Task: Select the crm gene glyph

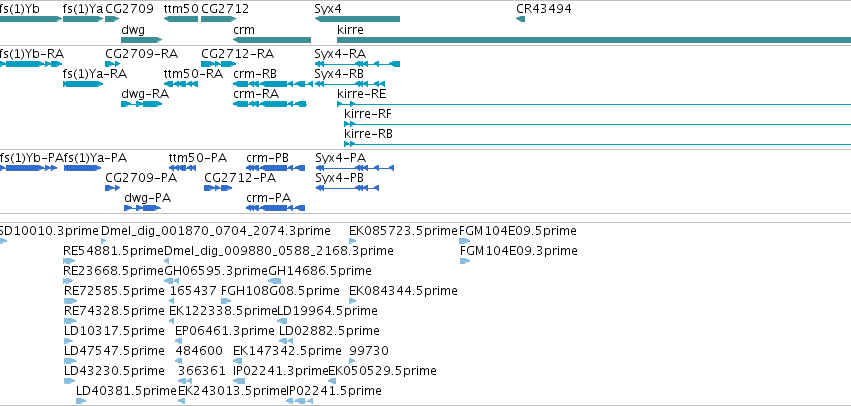Action: 272,40
